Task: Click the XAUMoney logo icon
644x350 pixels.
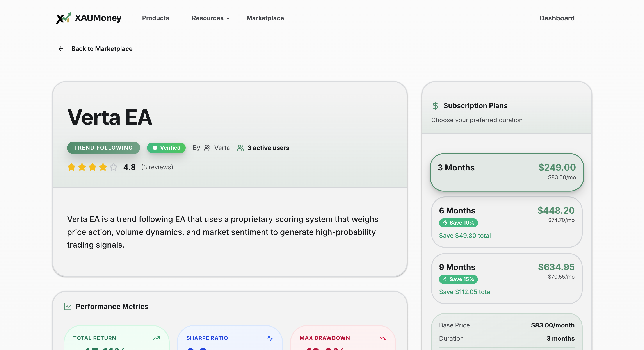Action: point(63,18)
